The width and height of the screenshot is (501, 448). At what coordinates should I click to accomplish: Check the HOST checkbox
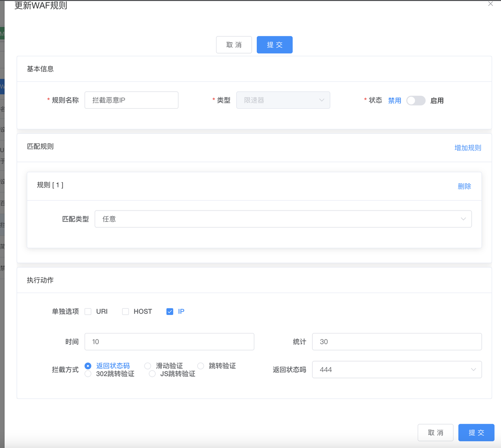(x=126, y=311)
